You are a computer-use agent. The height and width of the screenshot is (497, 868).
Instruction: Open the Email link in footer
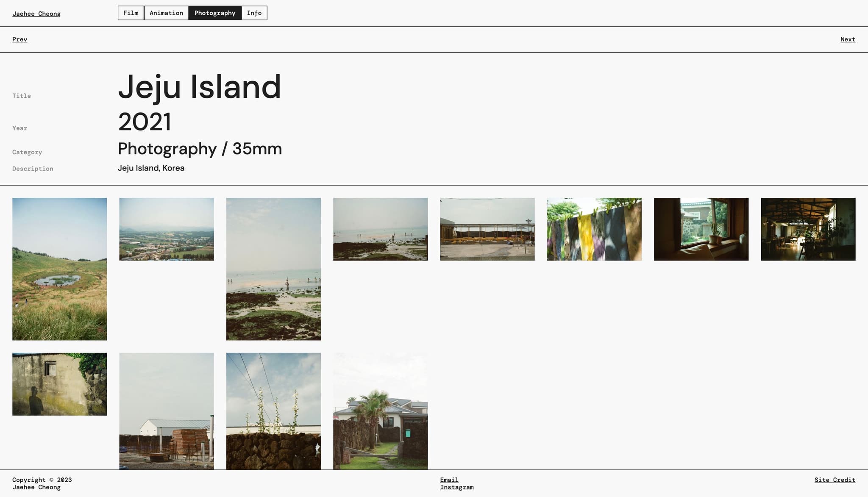pyautogui.click(x=449, y=480)
